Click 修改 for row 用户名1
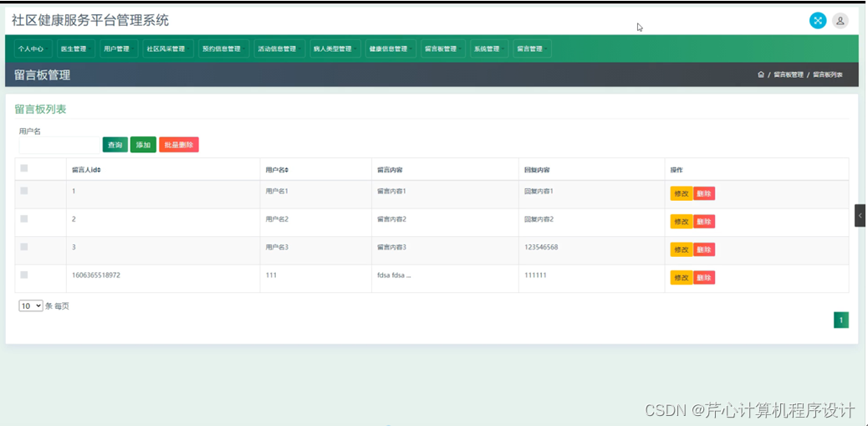This screenshot has height=426, width=868. click(x=682, y=193)
